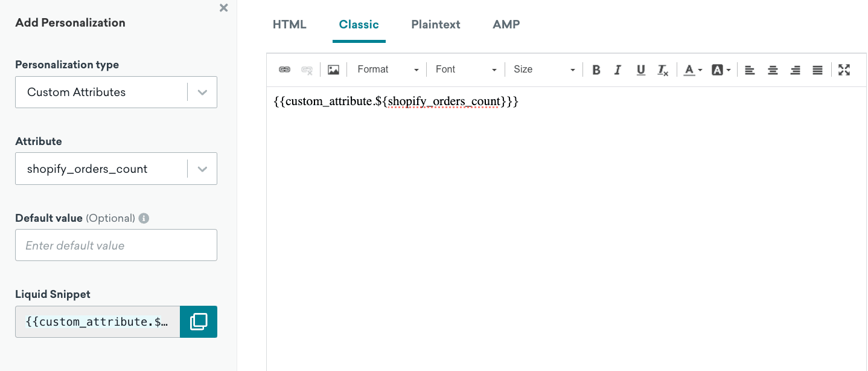The image size is (868, 371).
Task: Toggle underline formatting
Action: pyautogui.click(x=641, y=69)
